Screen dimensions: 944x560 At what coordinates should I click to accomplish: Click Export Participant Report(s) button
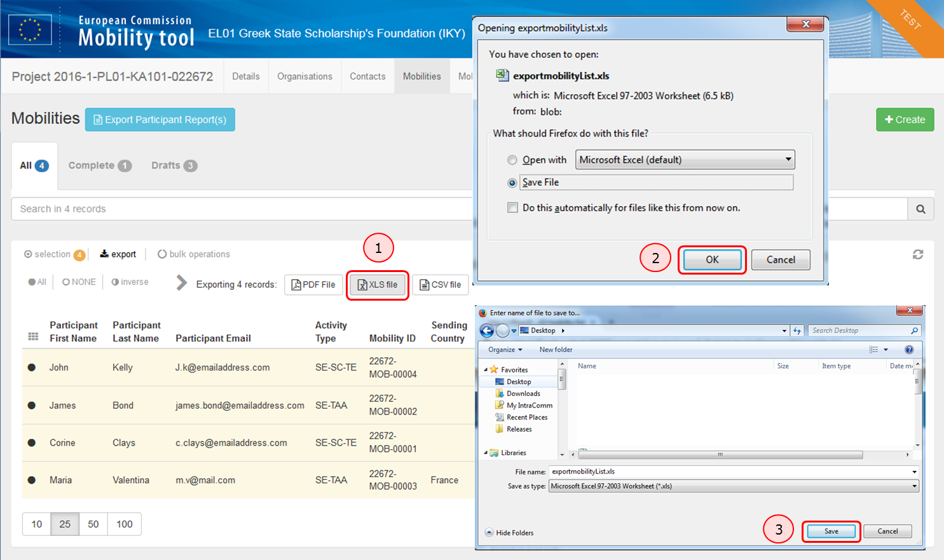[x=160, y=120]
